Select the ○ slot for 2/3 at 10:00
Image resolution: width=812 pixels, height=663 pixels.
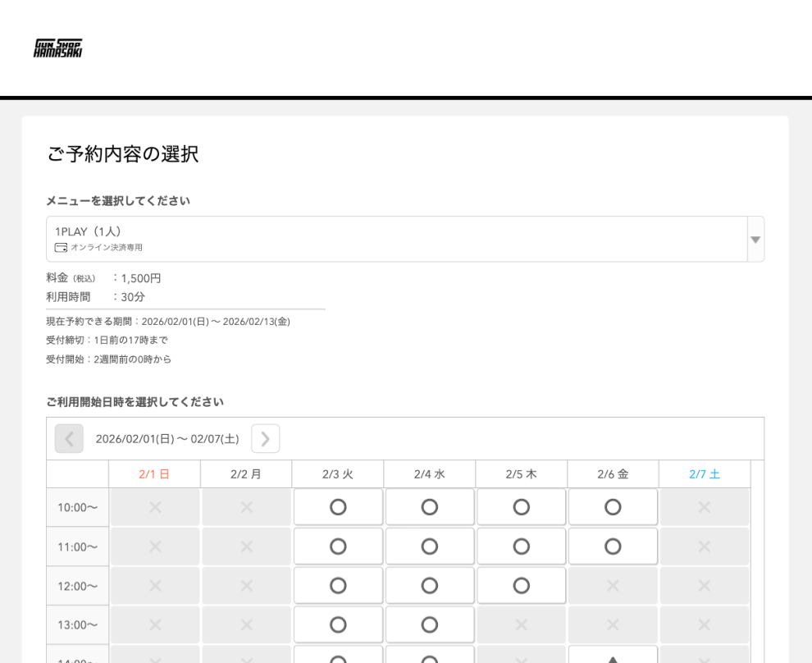click(338, 507)
